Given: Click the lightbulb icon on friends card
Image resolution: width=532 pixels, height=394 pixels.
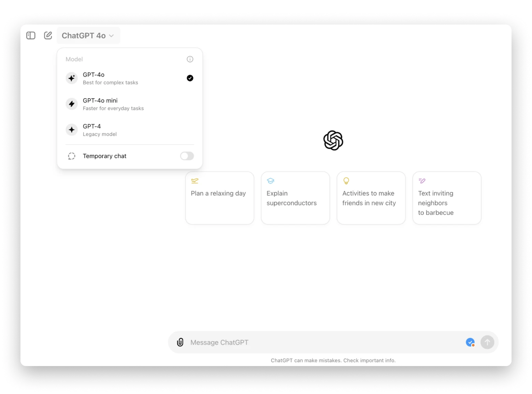Looking at the screenshot, I should 346,181.
